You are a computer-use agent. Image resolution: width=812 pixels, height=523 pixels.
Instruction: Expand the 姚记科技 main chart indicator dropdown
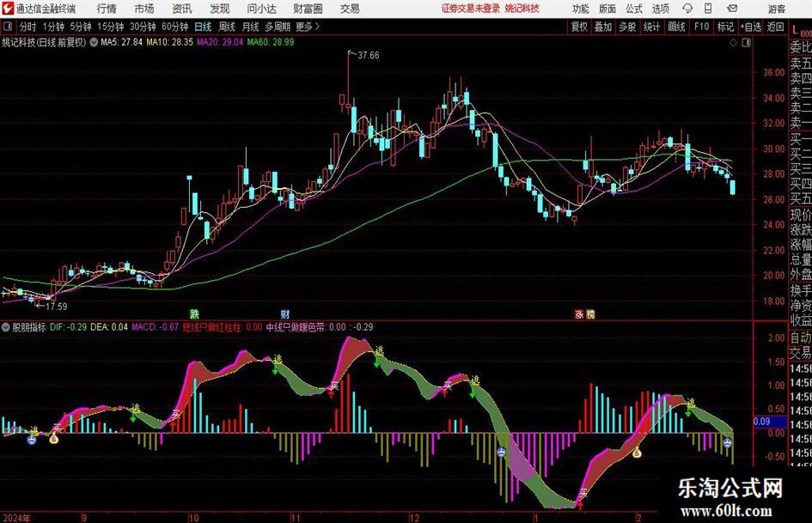(94, 42)
